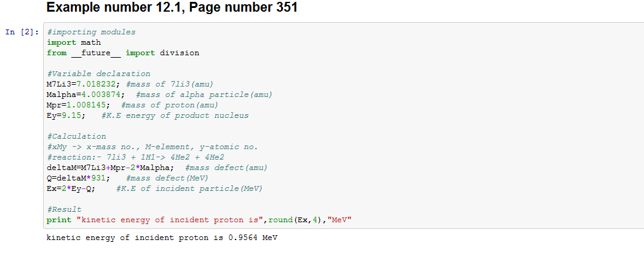Click the Mpr=1.008145 assignment line
This screenshot has width=644, height=256.
(x=78, y=105)
